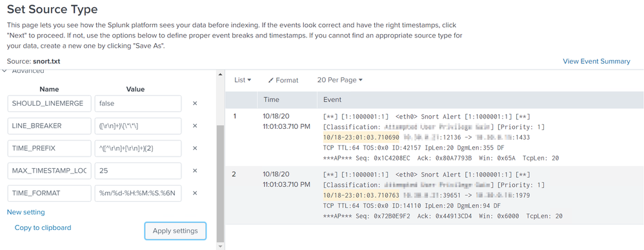Open the List view dropdown
The image size is (644, 250).
click(243, 81)
